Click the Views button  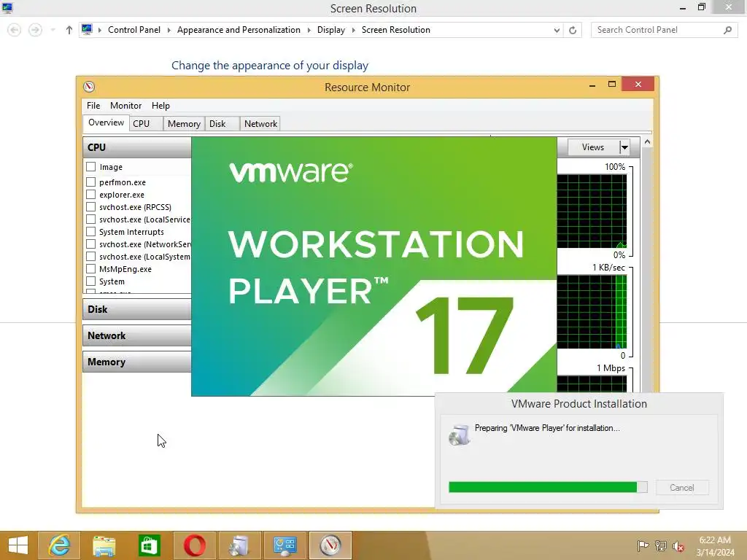coord(593,147)
